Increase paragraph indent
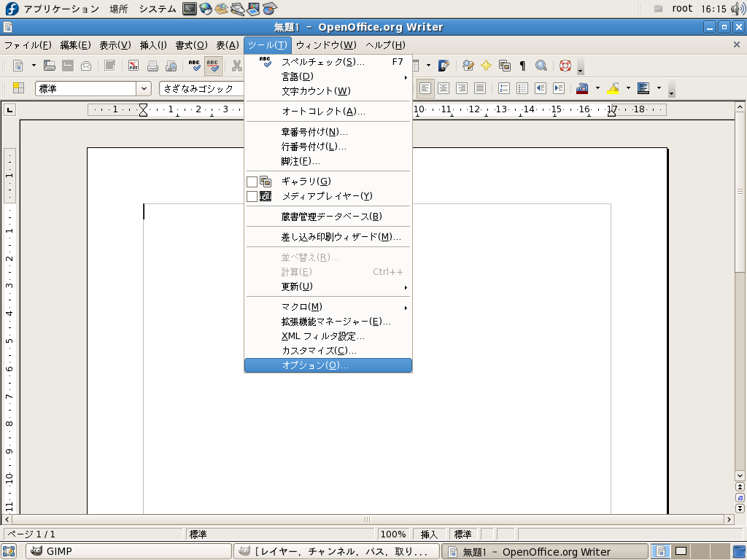Viewport: 747px width, 560px height. pos(558,88)
